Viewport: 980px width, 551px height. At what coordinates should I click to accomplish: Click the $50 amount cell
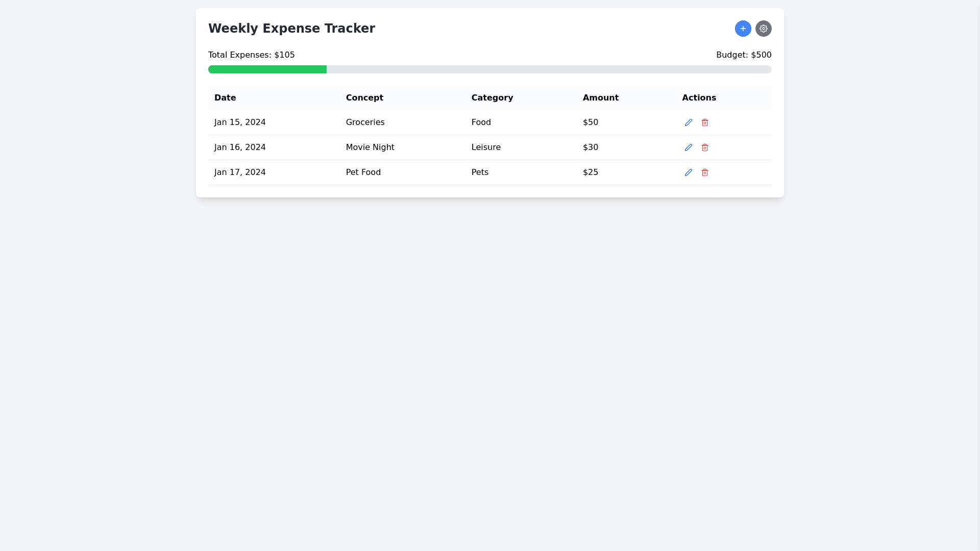(x=590, y=122)
